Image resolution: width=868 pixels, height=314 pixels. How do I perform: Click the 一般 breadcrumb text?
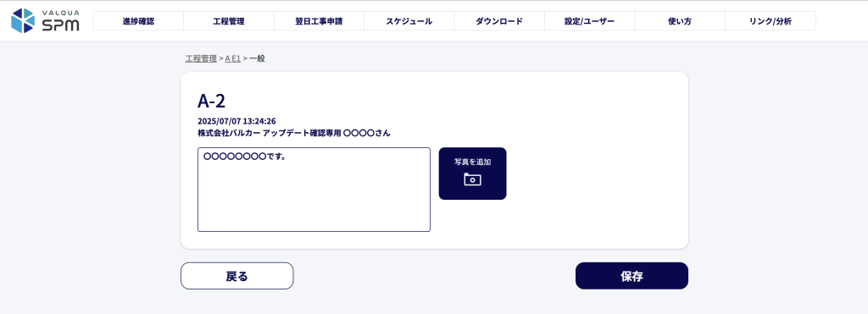257,58
